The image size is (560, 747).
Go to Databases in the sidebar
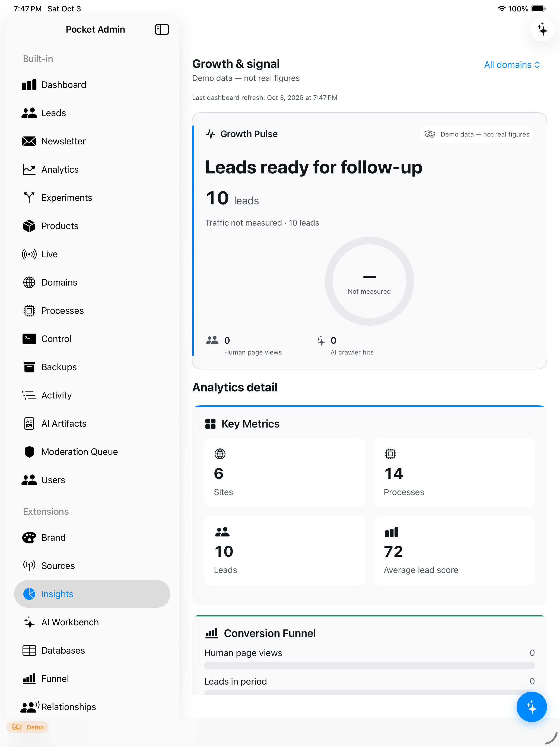pyautogui.click(x=92, y=650)
